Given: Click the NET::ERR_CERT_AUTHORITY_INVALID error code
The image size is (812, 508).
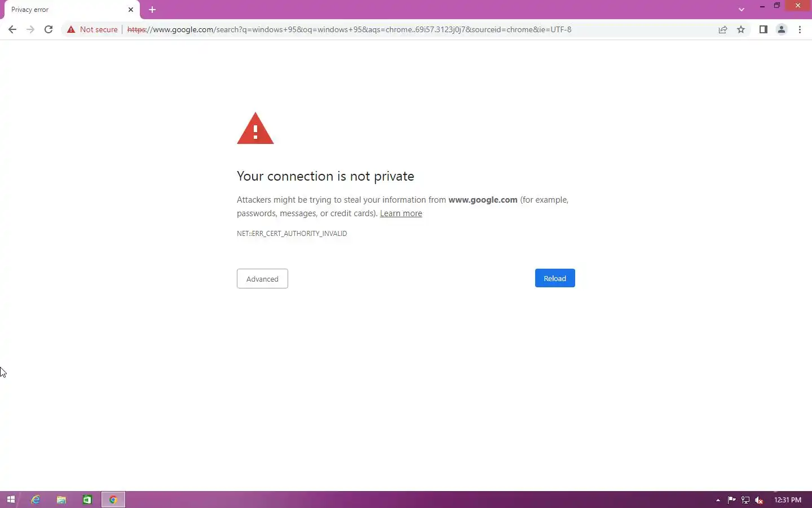Looking at the screenshot, I should 292,233.
